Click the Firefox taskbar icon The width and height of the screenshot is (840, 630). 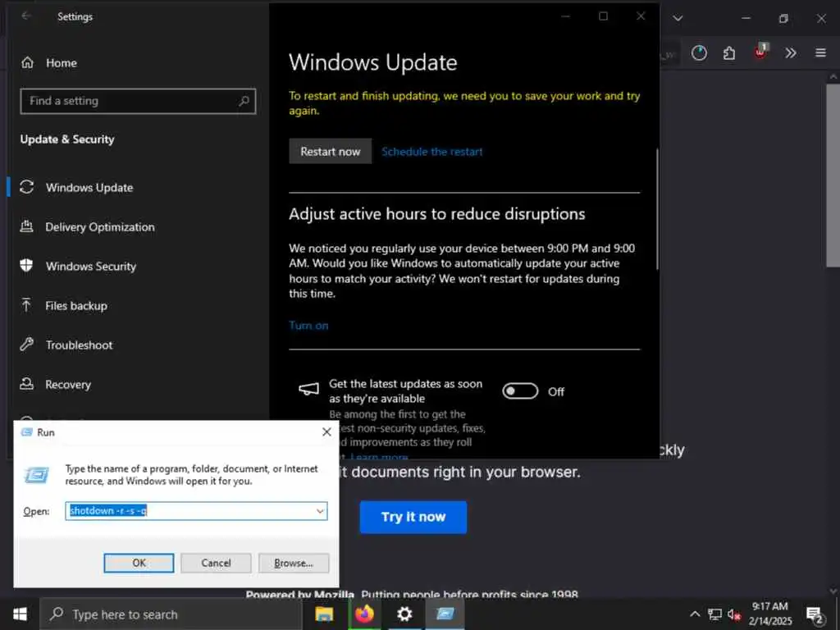point(364,614)
